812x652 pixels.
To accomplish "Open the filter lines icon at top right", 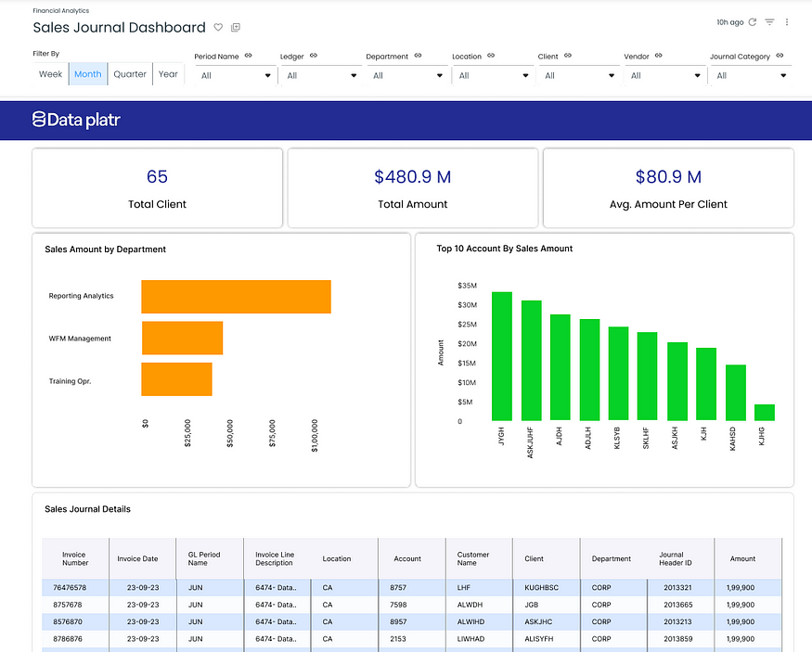I will pos(770,22).
